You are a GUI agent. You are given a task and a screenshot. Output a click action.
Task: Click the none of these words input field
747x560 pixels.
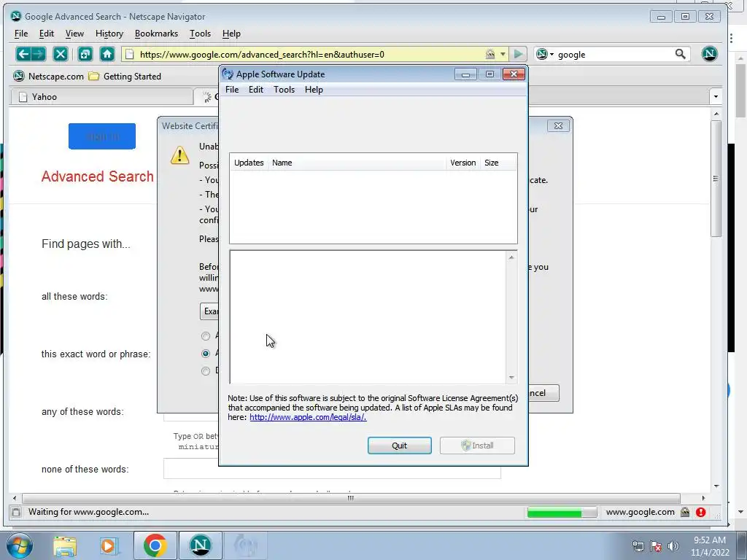332,469
